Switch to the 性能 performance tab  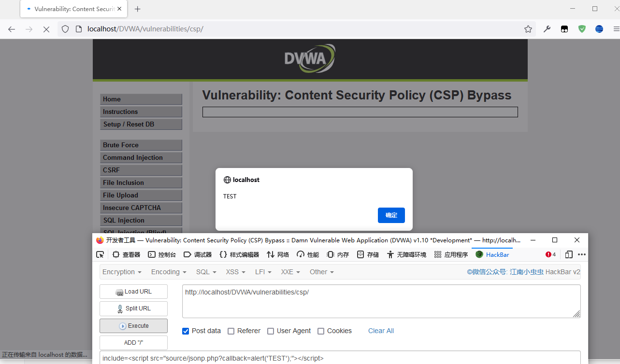click(x=308, y=254)
